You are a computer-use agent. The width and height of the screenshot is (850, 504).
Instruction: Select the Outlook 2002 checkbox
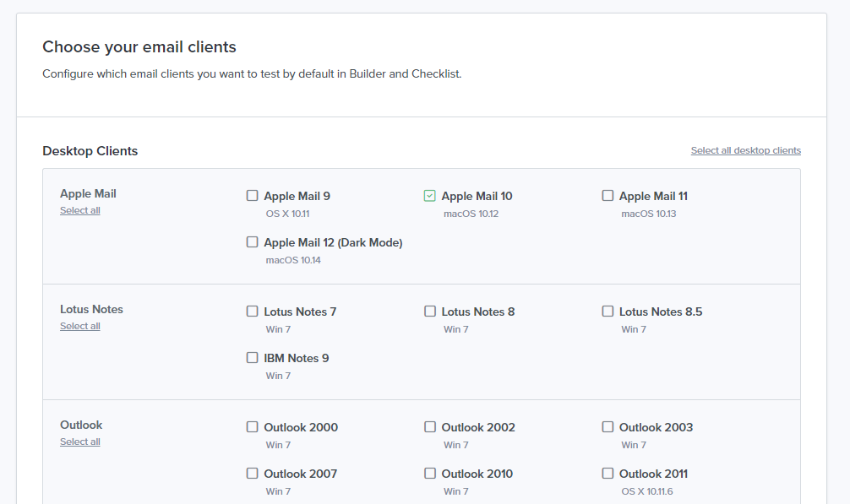pyautogui.click(x=429, y=427)
